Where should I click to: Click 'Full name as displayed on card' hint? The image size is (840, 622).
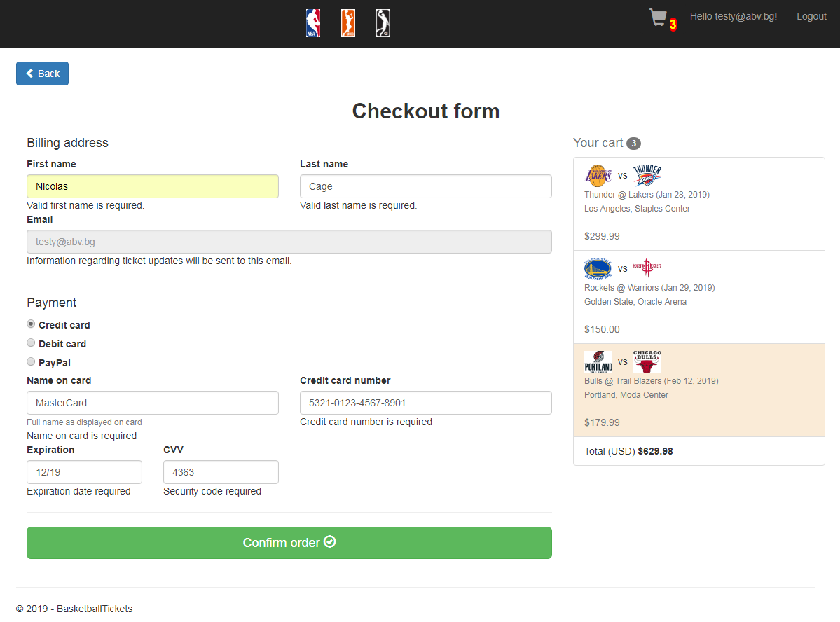84,422
